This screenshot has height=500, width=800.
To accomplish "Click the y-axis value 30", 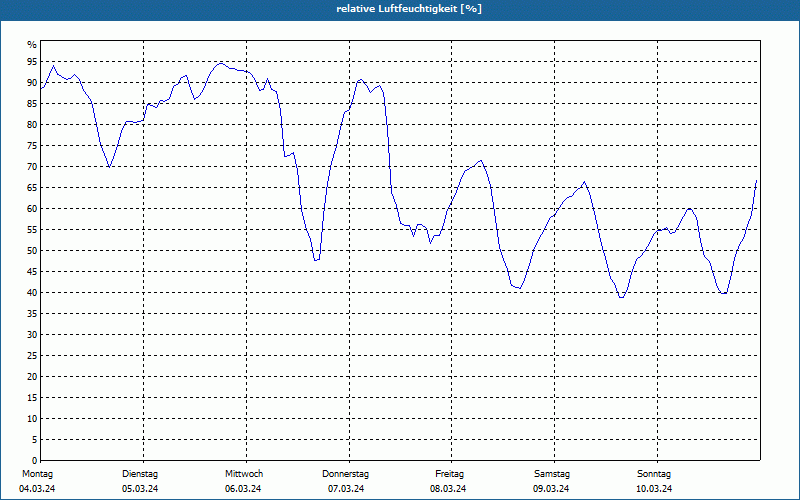I will point(32,335).
